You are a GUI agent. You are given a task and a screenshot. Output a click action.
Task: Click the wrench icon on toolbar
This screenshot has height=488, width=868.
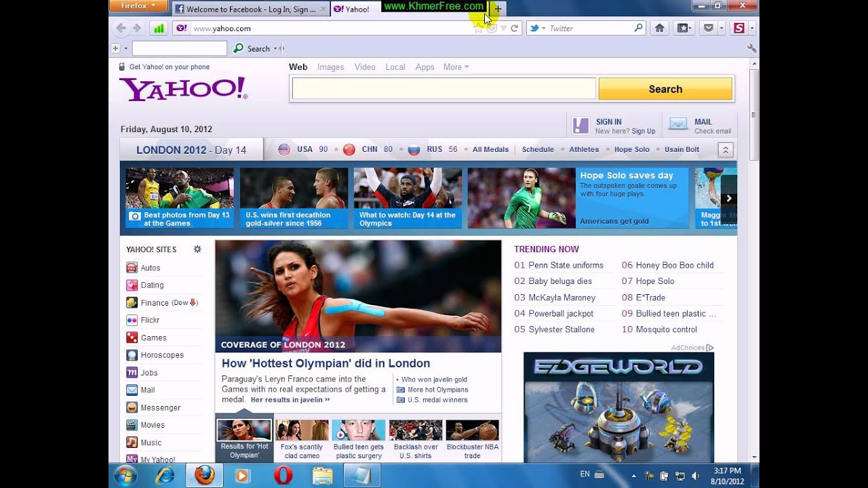pyautogui.click(x=751, y=48)
